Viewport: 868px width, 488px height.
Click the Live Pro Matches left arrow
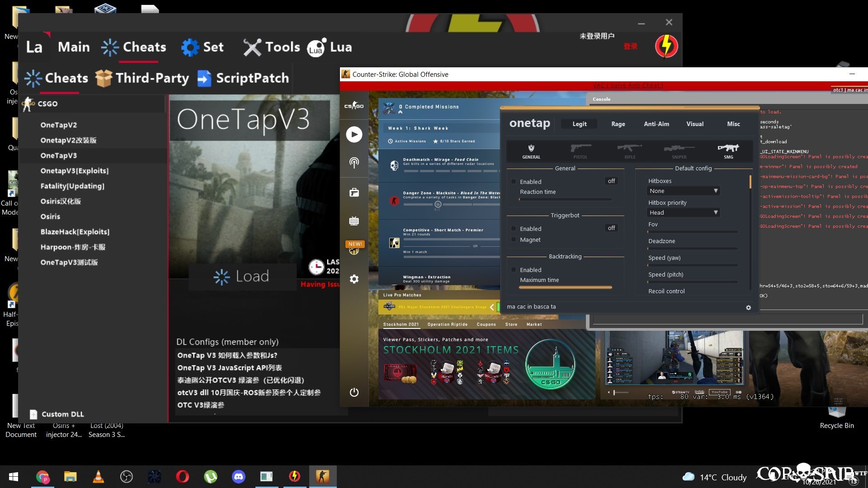pos(492,307)
